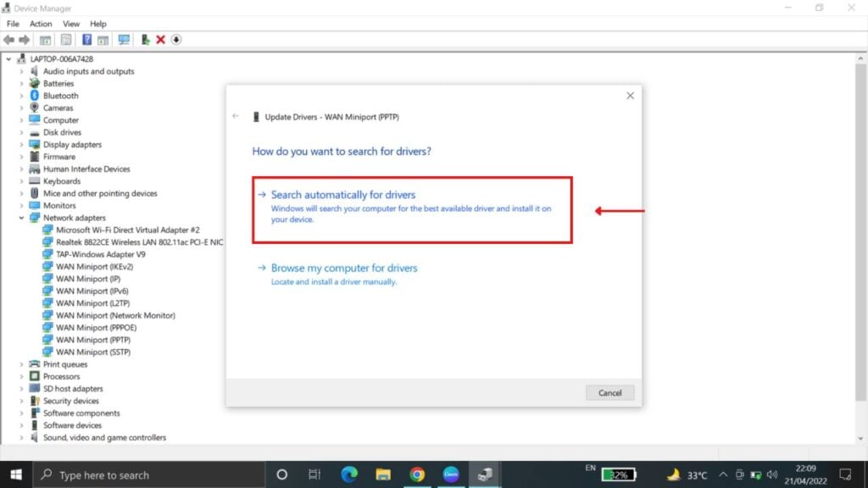Open File Explorer from the taskbar
Viewport: 868px width, 488px height.
click(383, 474)
